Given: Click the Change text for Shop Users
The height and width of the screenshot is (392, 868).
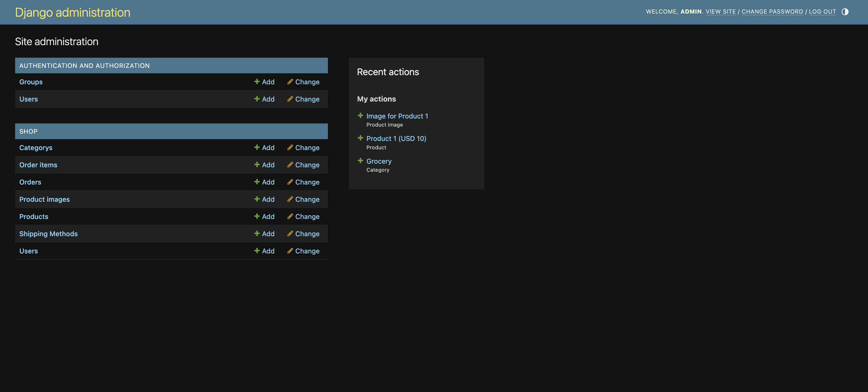Looking at the screenshot, I should coord(307,251).
